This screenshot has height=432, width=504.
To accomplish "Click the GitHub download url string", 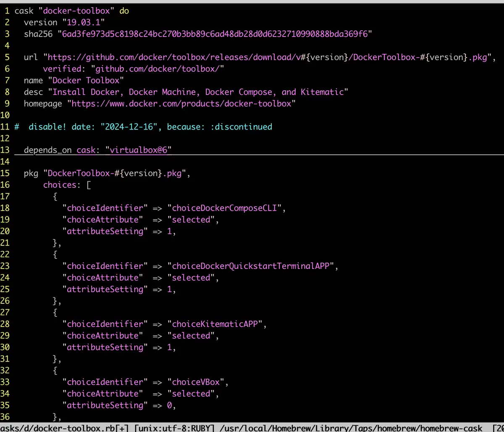I will [x=267, y=57].
